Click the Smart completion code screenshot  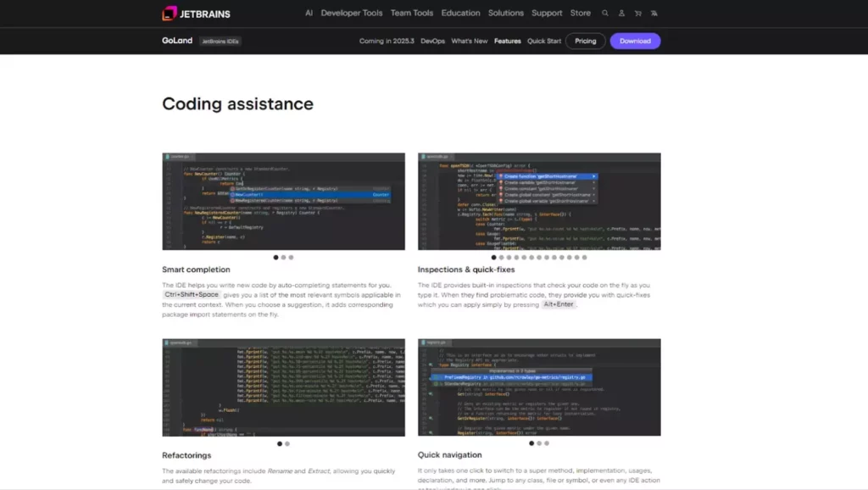click(x=283, y=201)
